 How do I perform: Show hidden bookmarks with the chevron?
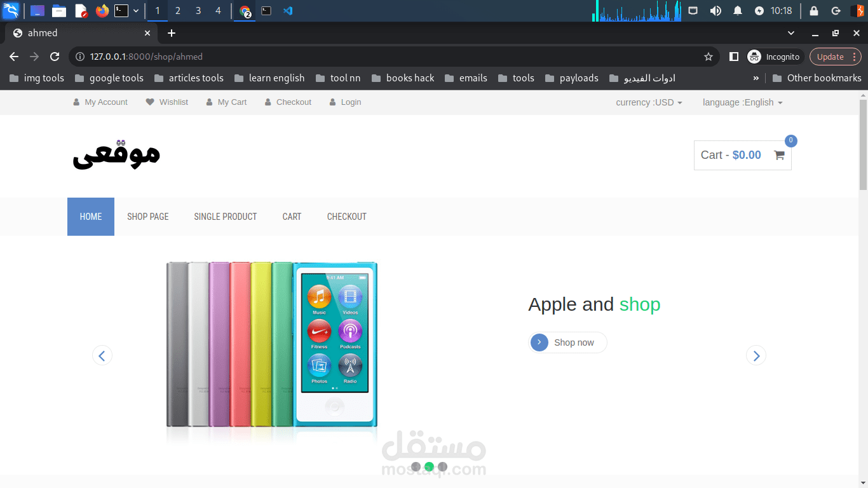click(756, 78)
